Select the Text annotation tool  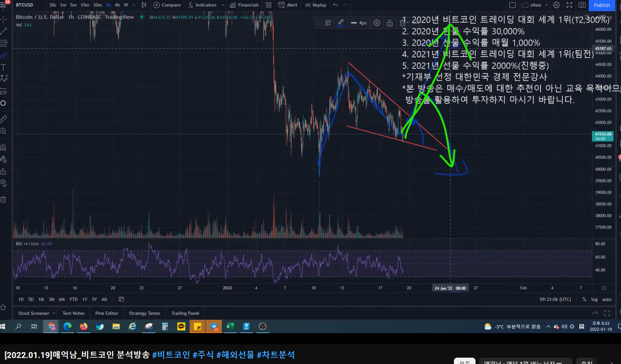[x=3, y=67]
